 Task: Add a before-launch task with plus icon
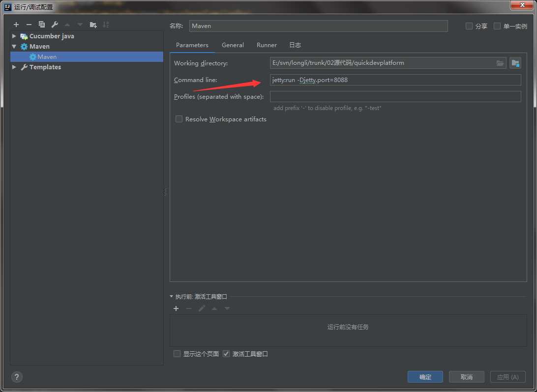pos(176,308)
